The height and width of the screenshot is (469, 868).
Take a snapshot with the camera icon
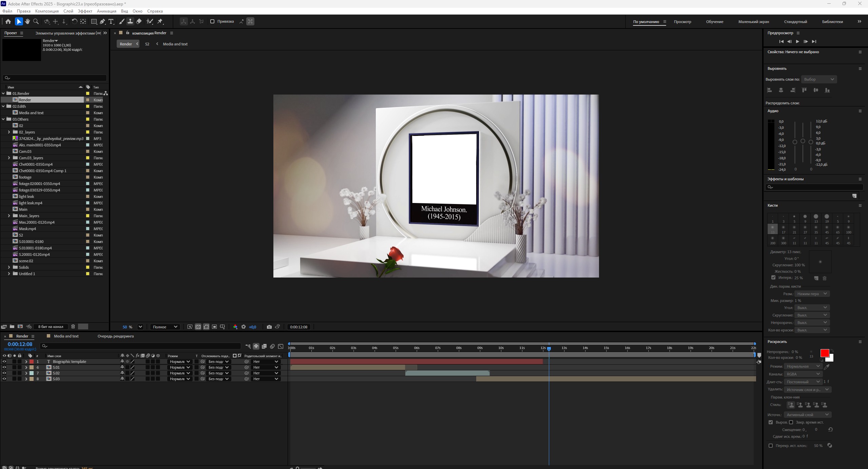click(x=269, y=327)
